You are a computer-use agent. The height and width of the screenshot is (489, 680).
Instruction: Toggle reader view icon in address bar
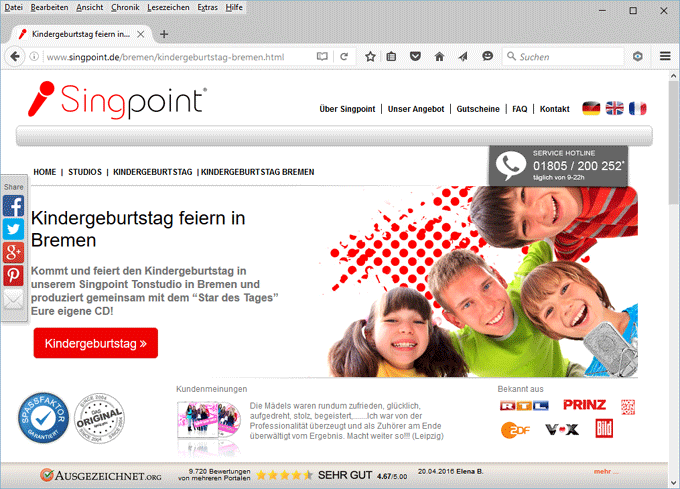[322, 56]
